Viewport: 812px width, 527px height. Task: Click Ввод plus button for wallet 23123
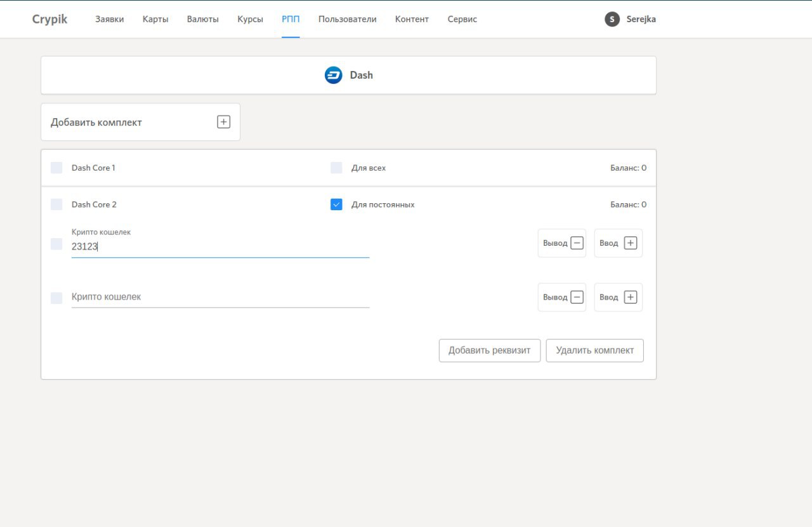point(619,243)
